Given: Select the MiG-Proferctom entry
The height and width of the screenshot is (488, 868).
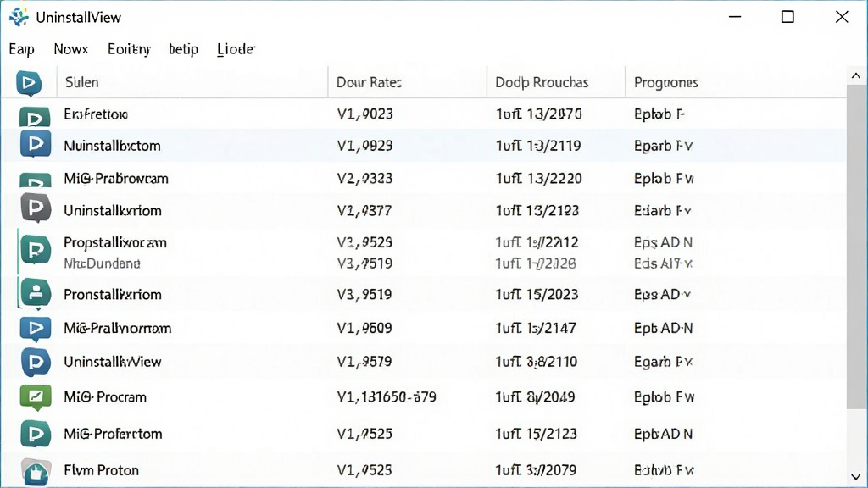Looking at the screenshot, I should [x=113, y=434].
